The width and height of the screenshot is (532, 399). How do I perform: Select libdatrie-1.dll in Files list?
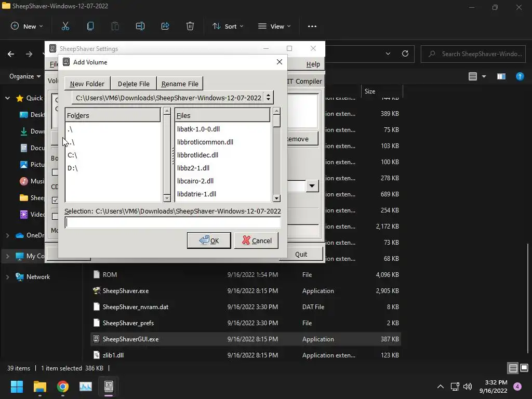[x=222, y=194]
